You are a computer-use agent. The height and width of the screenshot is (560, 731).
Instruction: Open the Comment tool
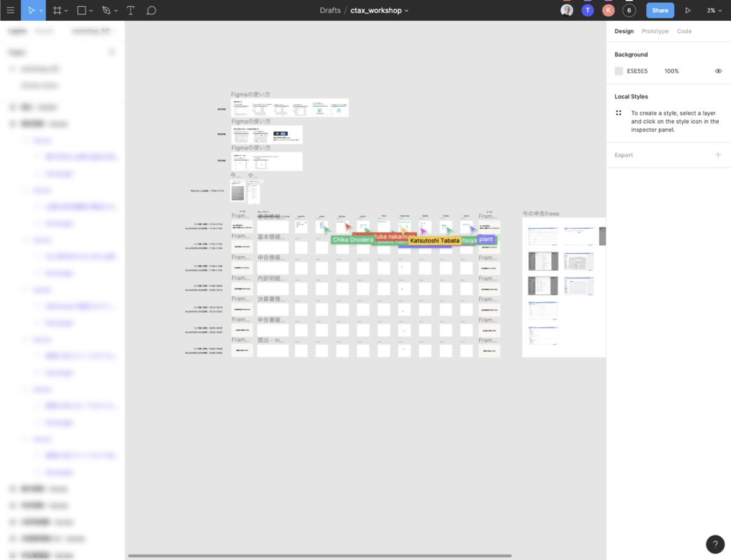pyautogui.click(x=151, y=10)
